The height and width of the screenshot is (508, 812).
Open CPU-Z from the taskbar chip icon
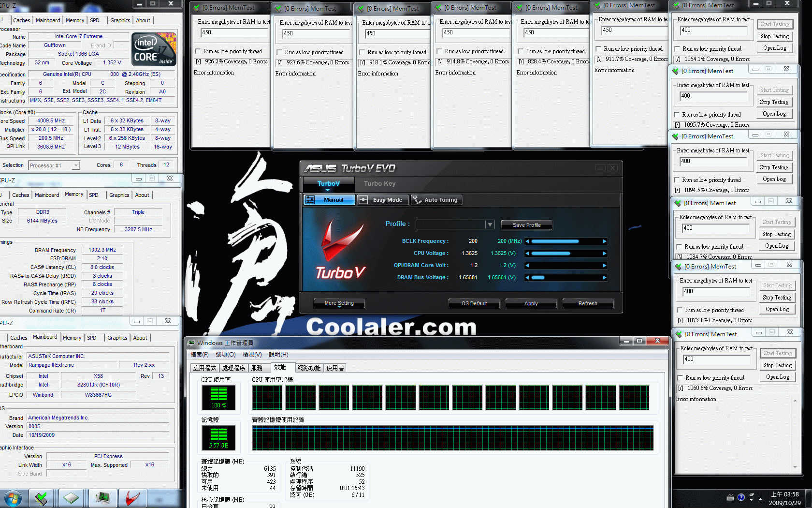(x=71, y=498)
